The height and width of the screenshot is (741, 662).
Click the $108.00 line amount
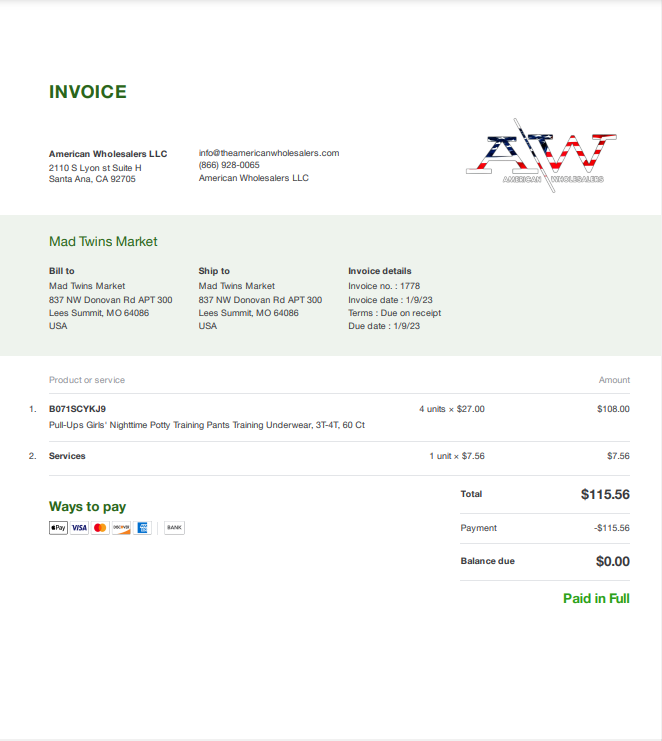coord(613,409)
